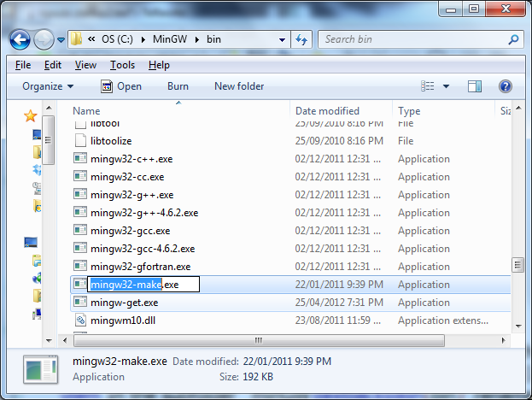The width and height of the screenshot is (532, 400).
Task: Click the libtoolize file icon
Action: [x=80, y=140]
